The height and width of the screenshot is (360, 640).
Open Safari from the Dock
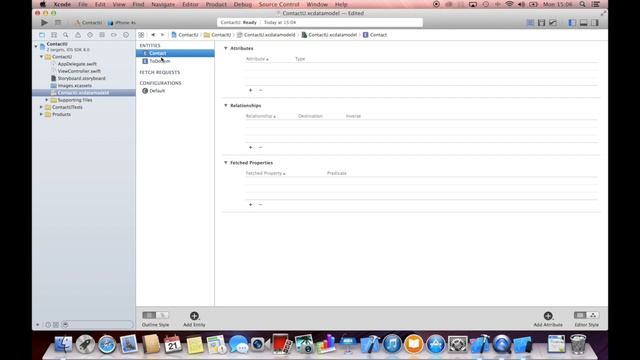pos(107,344)
